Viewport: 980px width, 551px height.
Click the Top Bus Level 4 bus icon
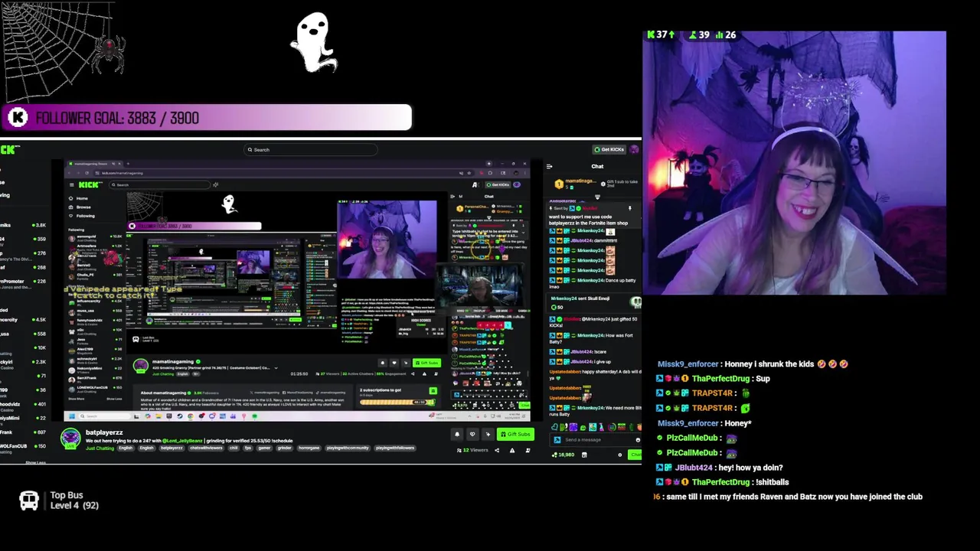coord(29,500)
